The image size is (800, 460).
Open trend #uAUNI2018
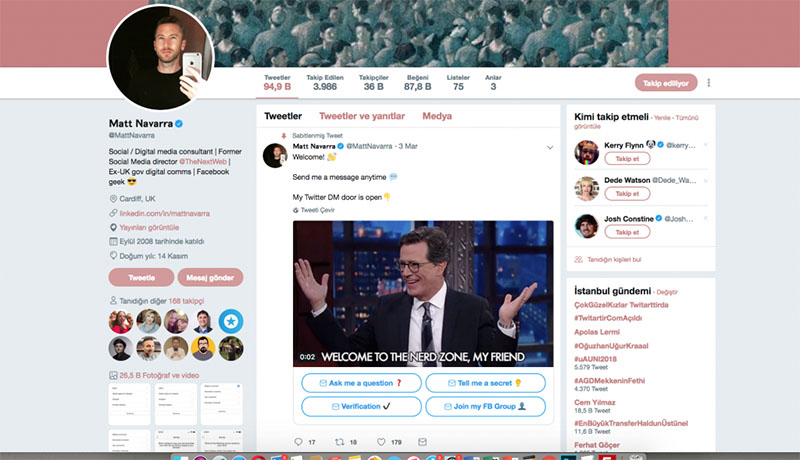(x=595, y=359)
